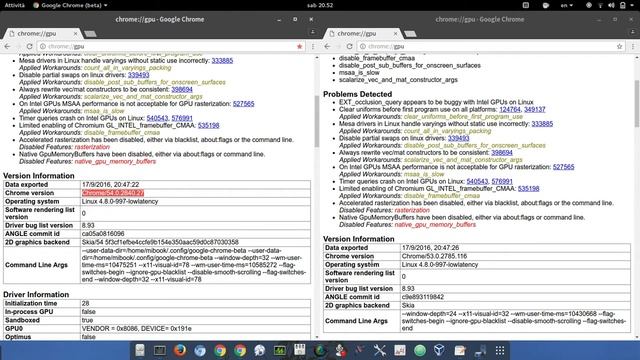Reload page in right Chrome window
This screenshot has height=360, width=640.
pyautogui.click(x=349, y=47)
